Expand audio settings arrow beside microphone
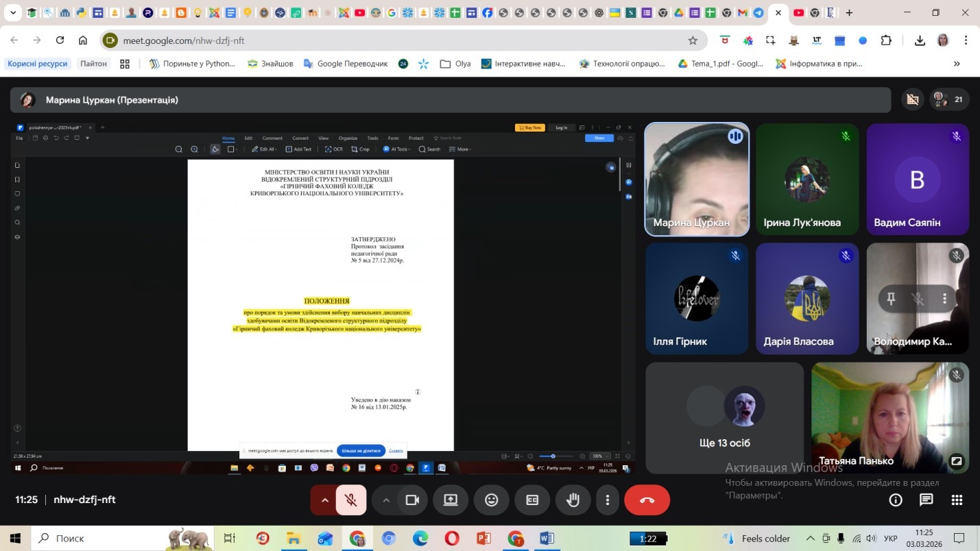980x551 pixels. [325, 500]
